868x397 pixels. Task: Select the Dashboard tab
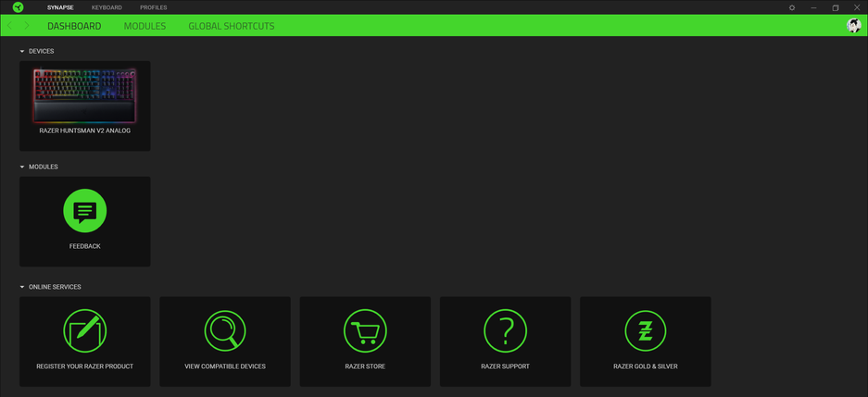point(74,26)
